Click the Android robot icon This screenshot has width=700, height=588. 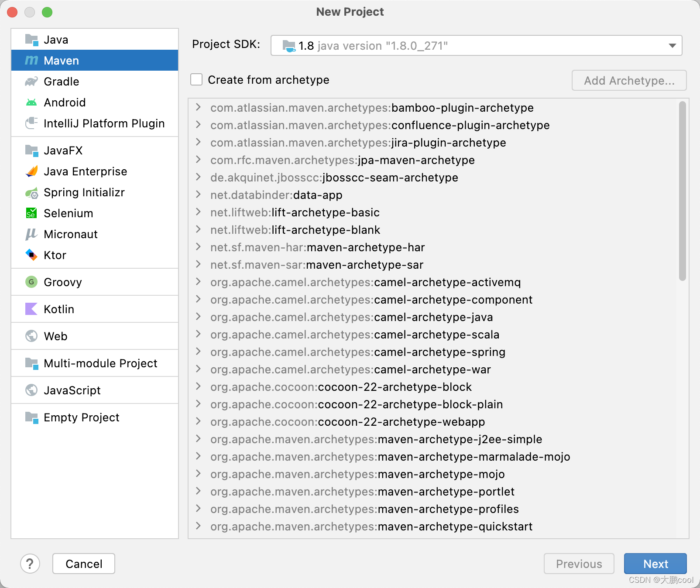(31, 103)
